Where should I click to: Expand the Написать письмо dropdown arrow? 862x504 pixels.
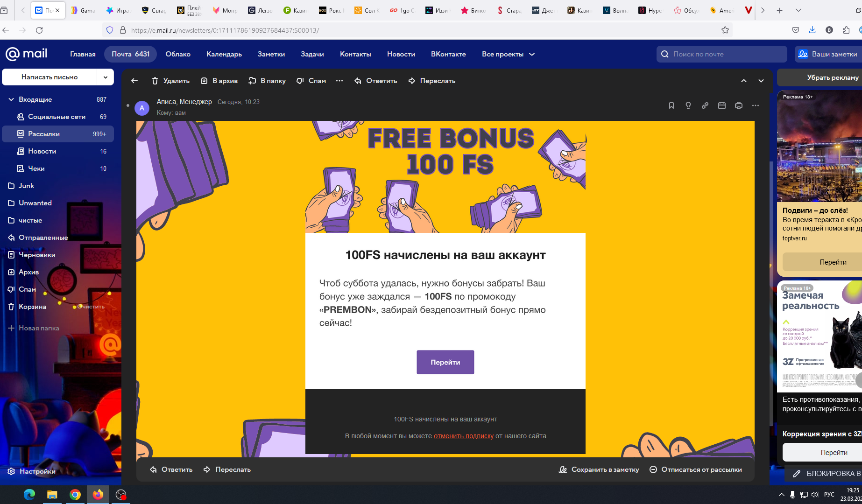106,77
